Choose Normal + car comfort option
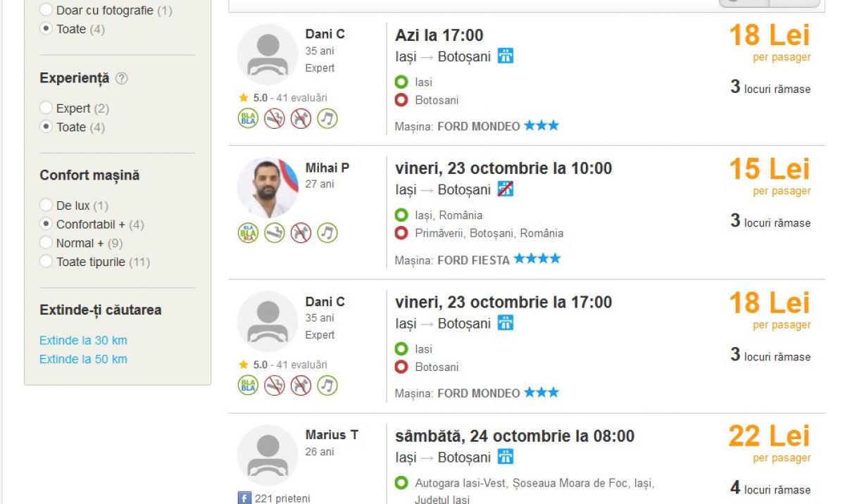The height and width of the screenshot is (504, 845). (x=46, y=243)
